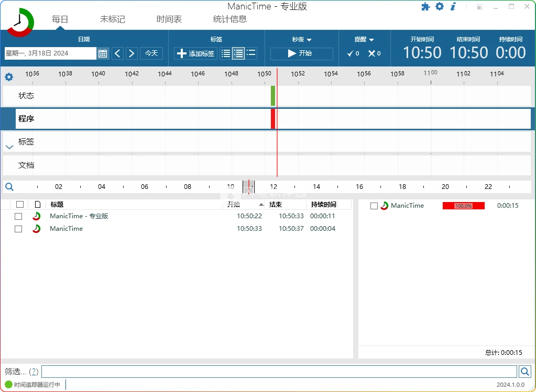This screenshot has width=536, height=392.
Task: Click the magnifier icon beside day timeline
Action: pyautogui.click(x=9, y=187)
